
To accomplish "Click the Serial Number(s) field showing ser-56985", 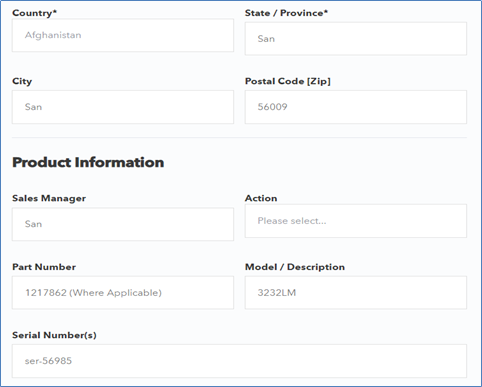I will [239, 361].
